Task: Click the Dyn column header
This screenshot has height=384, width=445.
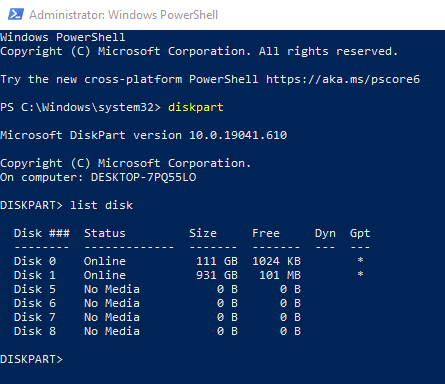Action: 325,233
